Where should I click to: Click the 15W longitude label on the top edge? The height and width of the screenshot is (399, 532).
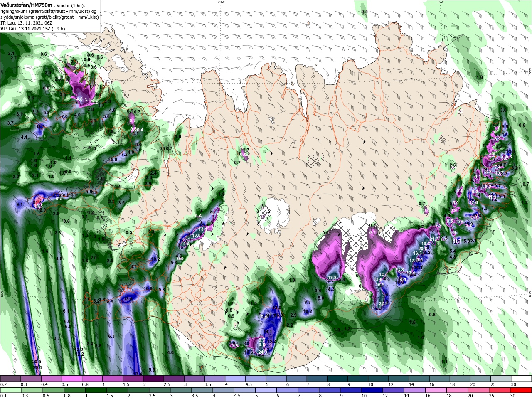(440, 2)
